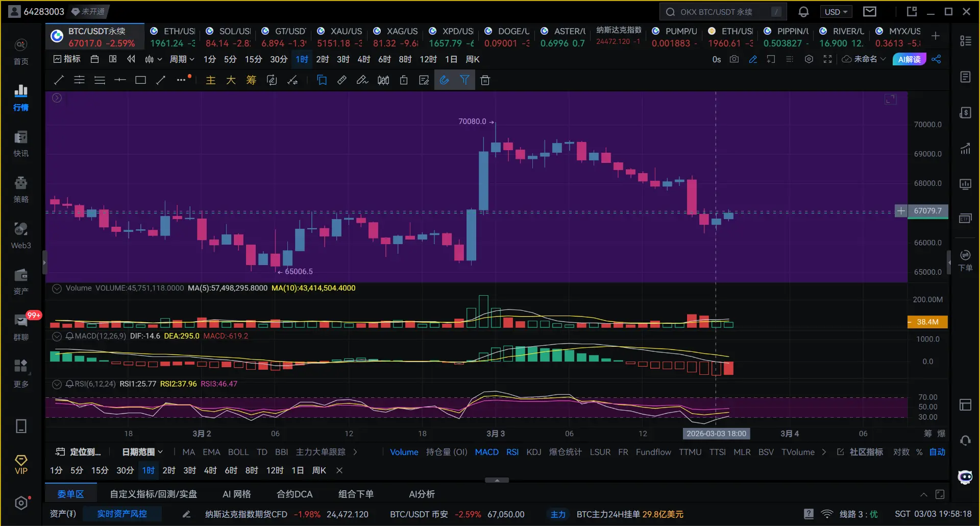980x526 pixels.
Task: Toggle the KDJ sub-indicator
Action: pos(534,452)
